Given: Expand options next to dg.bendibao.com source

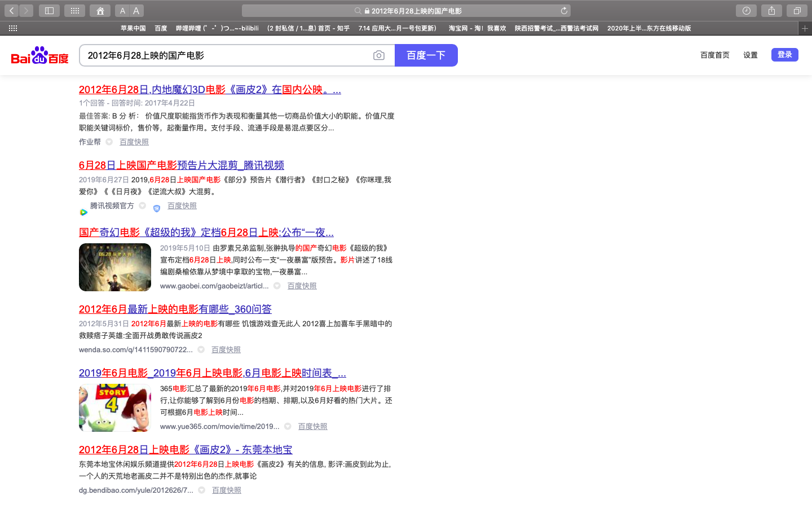Looking at the screenshot, I should point(201,490).
